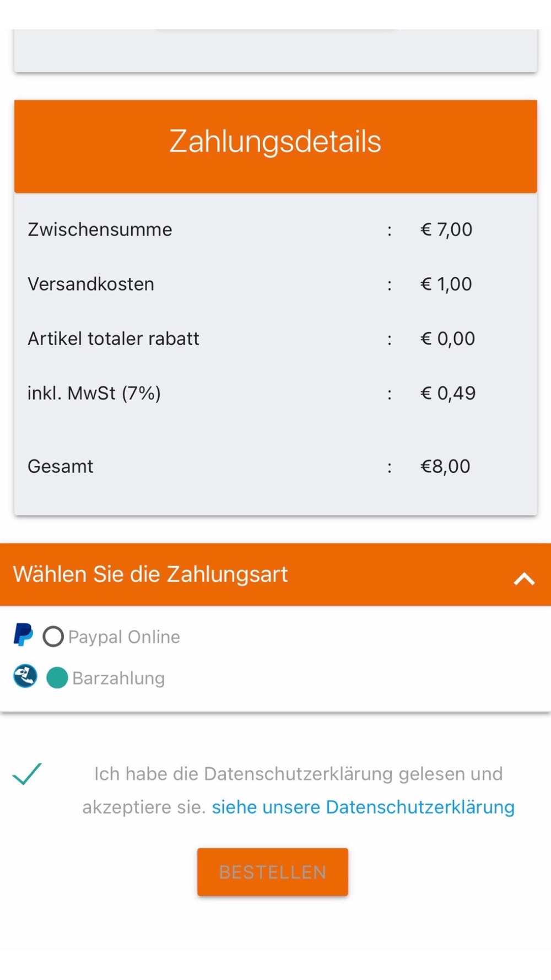The image size is (551, 980).
Task: Click the cash payment hand icon
Action: point(25,676)
